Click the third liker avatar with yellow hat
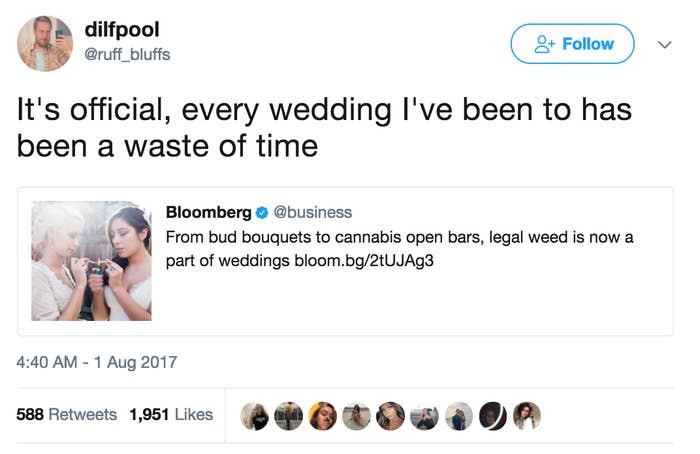The image size is (700, 454). coord(323,416)
